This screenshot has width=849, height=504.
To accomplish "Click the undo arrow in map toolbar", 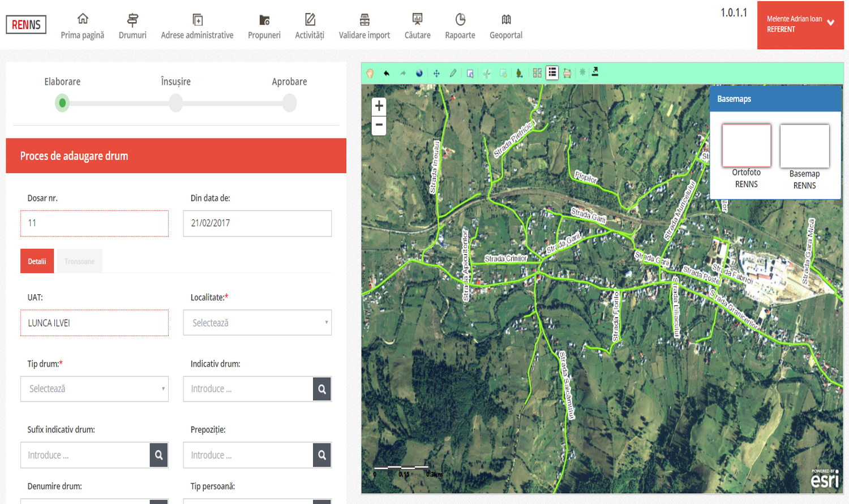I will pyautogui.click(x=387, y=73).
